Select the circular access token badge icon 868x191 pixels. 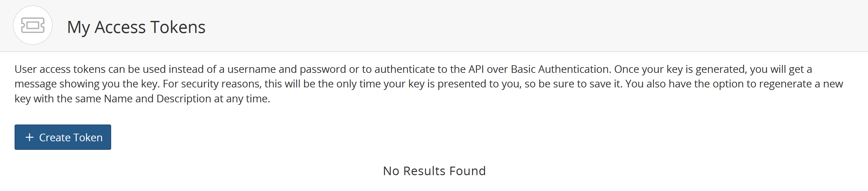click(33, 25)
